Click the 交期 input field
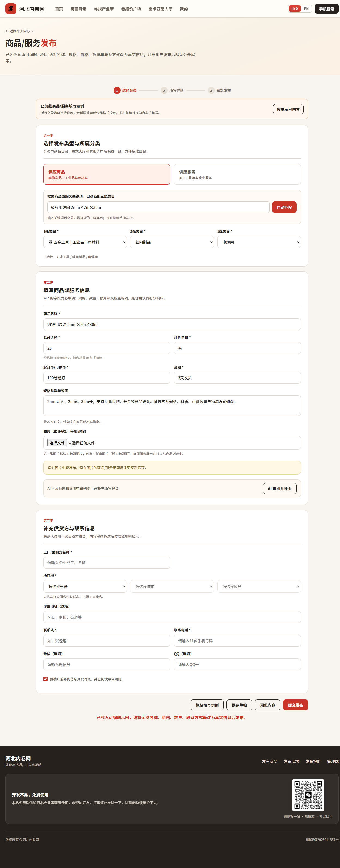The image size is (340, 868). (x=237, y=377)
